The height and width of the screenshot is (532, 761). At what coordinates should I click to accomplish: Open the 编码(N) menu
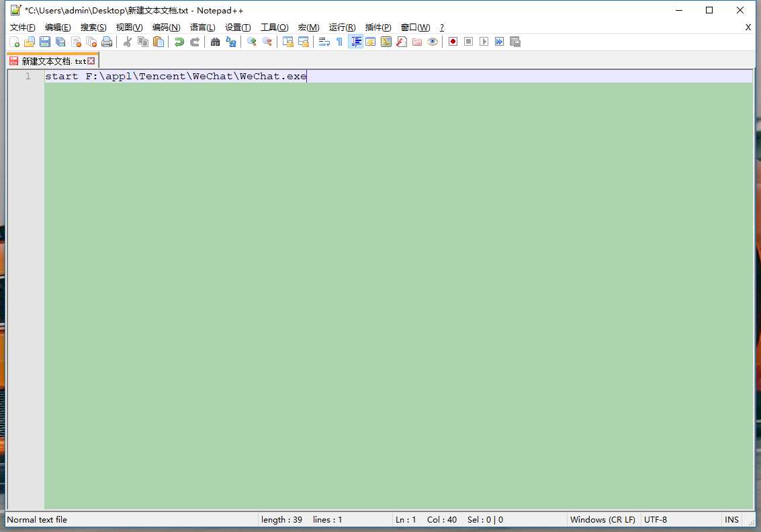coord(166,27)
